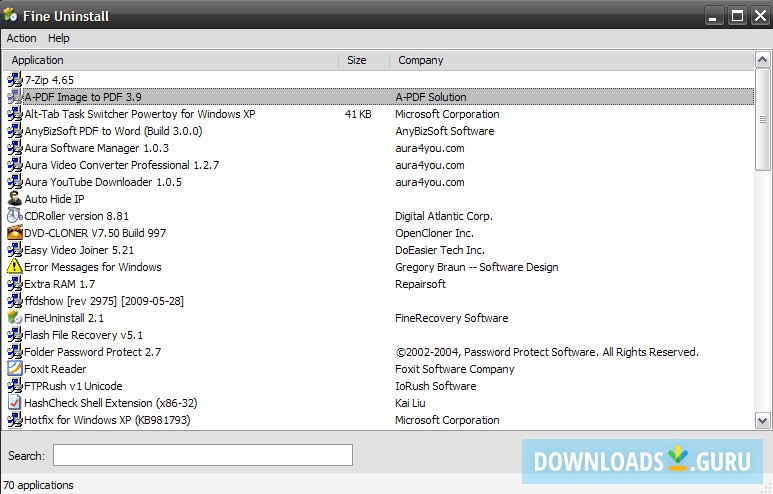Click the Hotfix for Windows XP icon

point(15,420)
